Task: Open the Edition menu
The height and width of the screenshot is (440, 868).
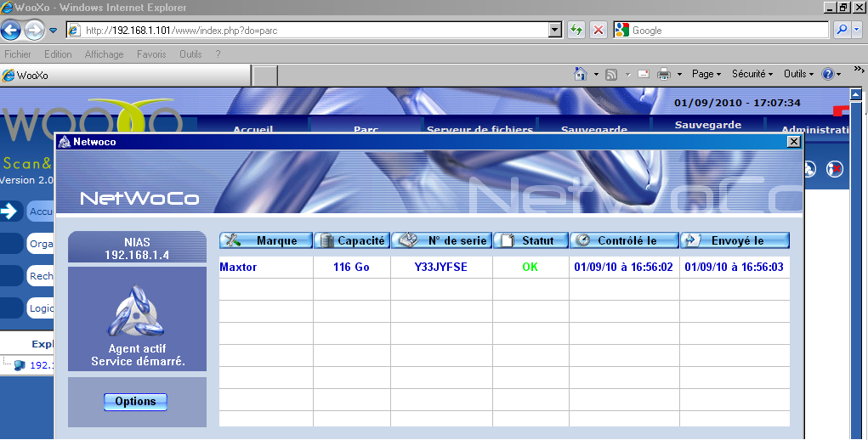Action: pos(58,54)
